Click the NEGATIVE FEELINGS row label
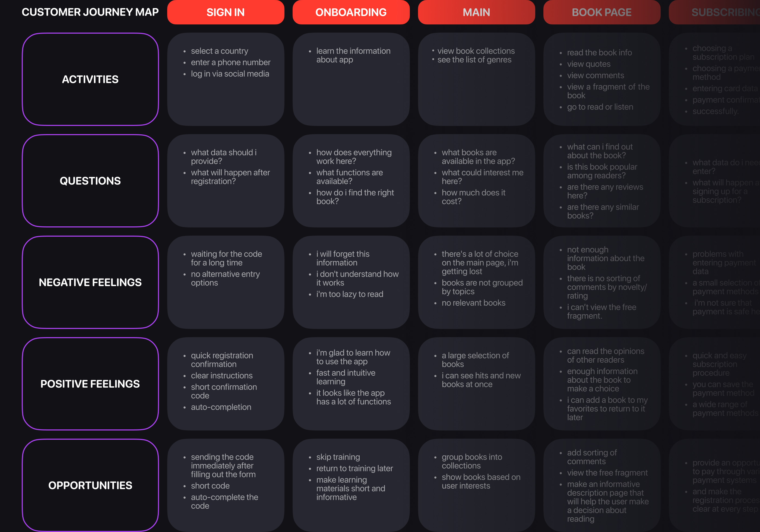 90,282
